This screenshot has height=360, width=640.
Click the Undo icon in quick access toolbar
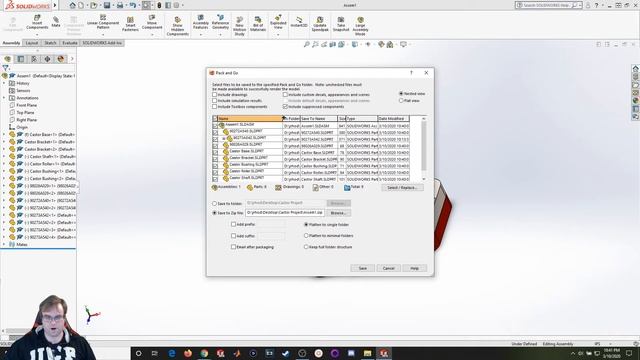click(133, 5)
